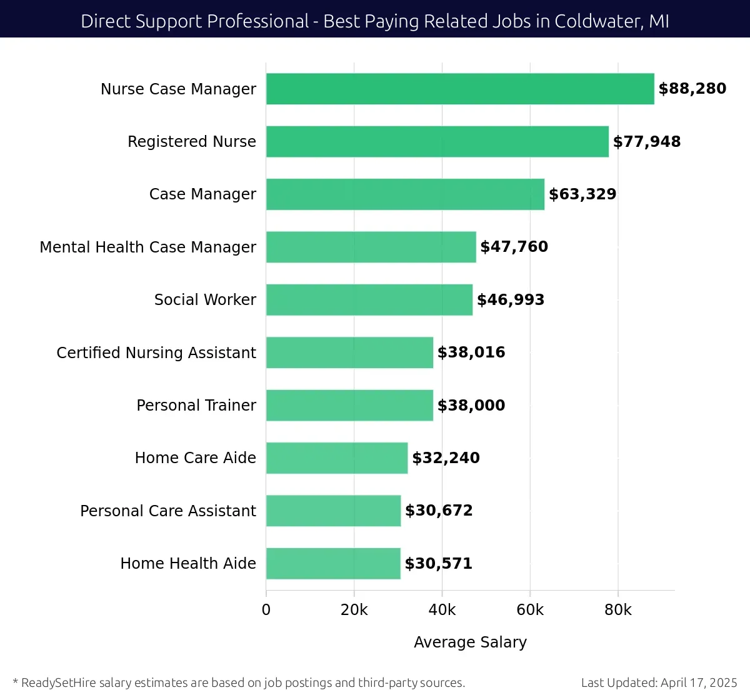Click the 80k axis tick label
The image size is (750, 700).
(x=618, y=610)
